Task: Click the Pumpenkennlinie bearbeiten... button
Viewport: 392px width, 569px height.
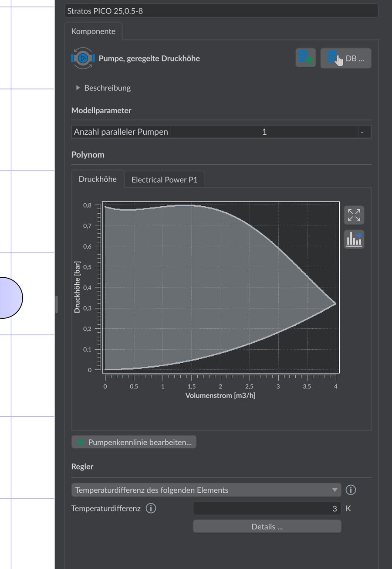Action: [134, 442]
